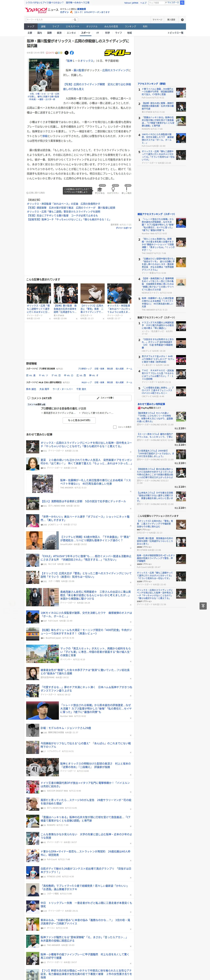Open the 'ライブ' navigation tab
This screenshot has width=210, height=980.
tap(56, 27)
